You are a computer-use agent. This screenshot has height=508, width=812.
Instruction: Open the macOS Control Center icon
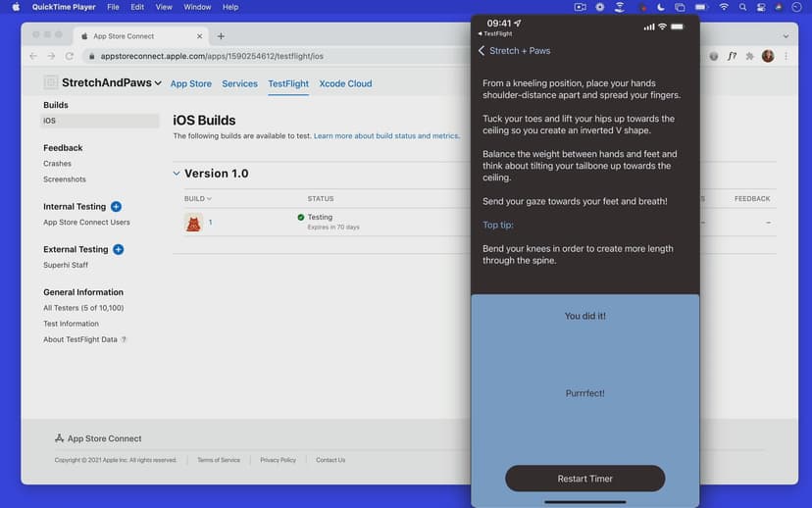click(761, 7)
